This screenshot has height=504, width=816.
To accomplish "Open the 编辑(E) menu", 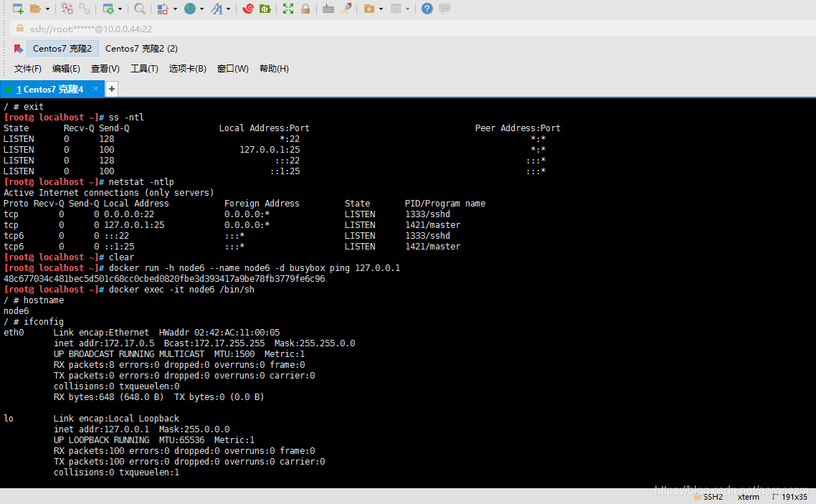I will pyautogui.click(x=66, y=69).
